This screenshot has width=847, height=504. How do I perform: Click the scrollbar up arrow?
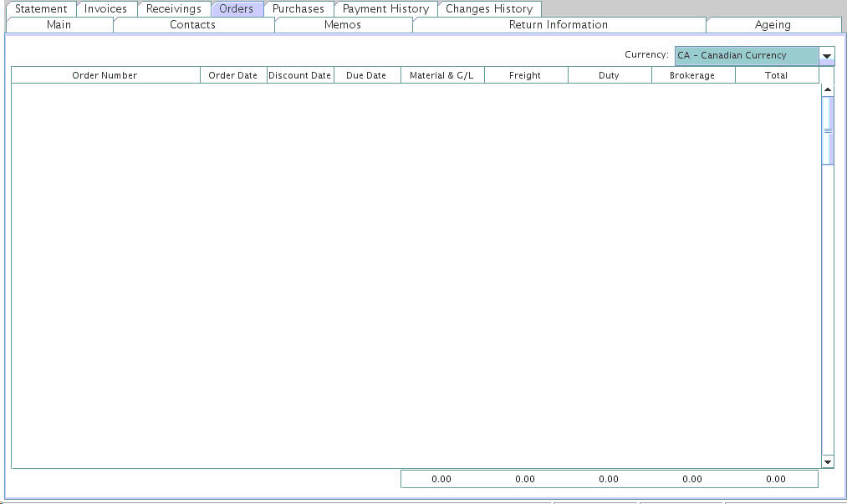coord(828,89)
